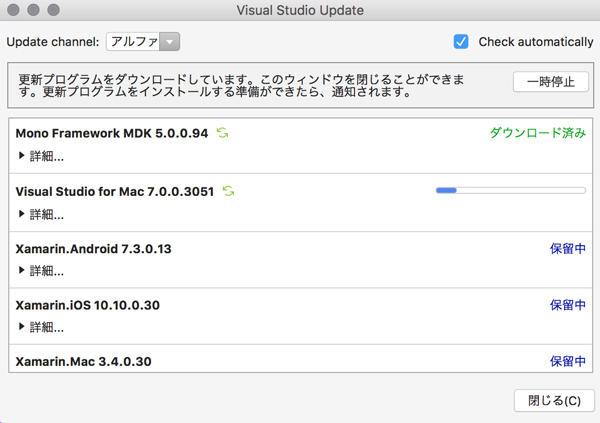The image size is (600, 423).
Task: Click the download status message text
Action: (x=241, y=85)
